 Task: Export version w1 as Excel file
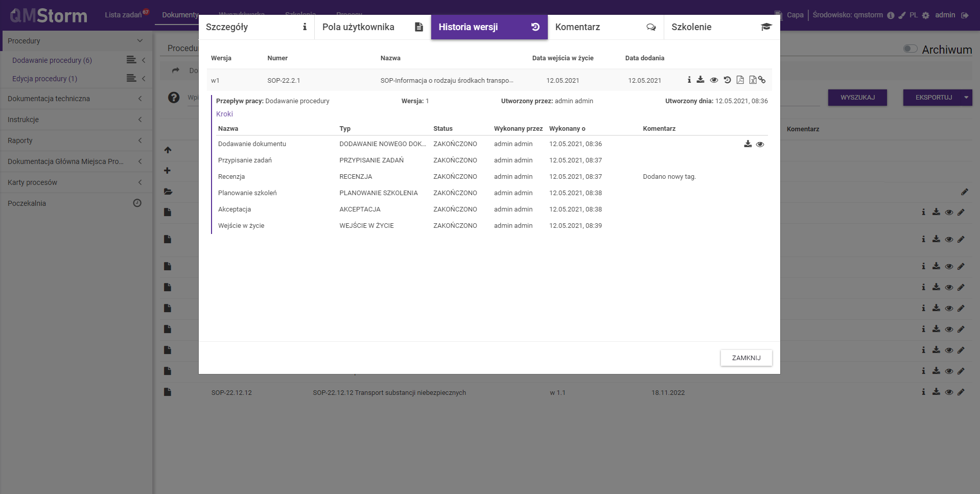(752, 80)
